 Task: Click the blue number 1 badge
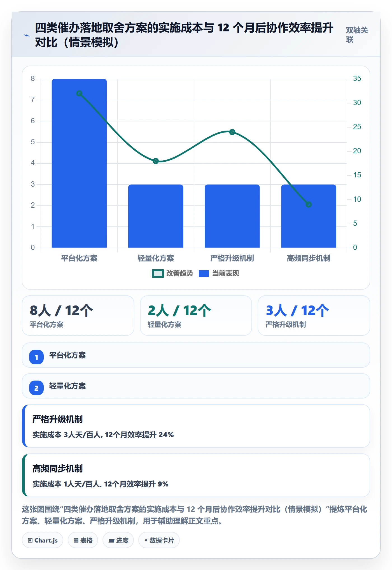tap(36, 357)
